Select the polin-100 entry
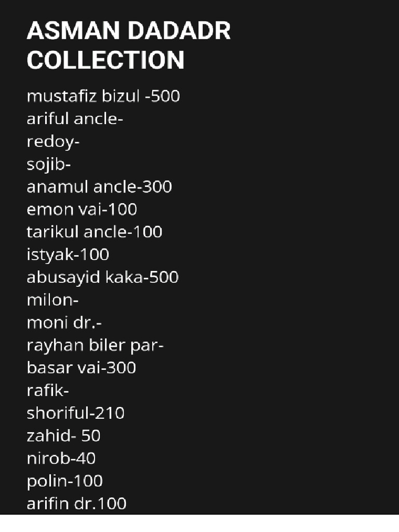Viewport: 399px width, 532px height. [64, 482]
